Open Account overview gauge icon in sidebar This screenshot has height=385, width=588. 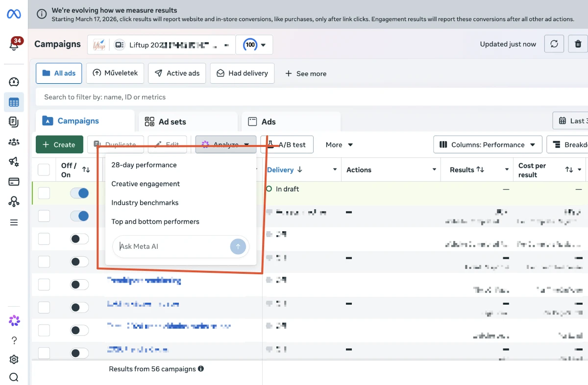[14, 82]
